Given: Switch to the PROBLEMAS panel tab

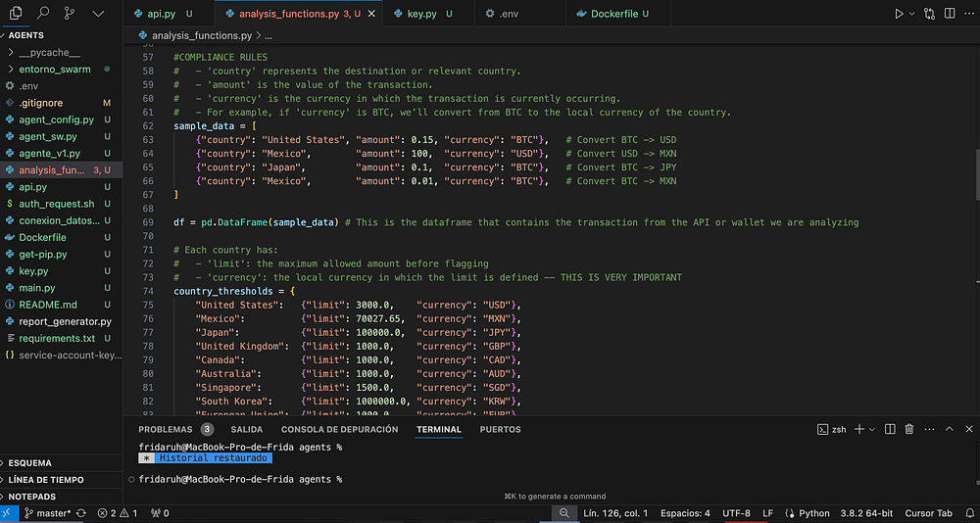Looking at the screenshot, I should 166,429.
